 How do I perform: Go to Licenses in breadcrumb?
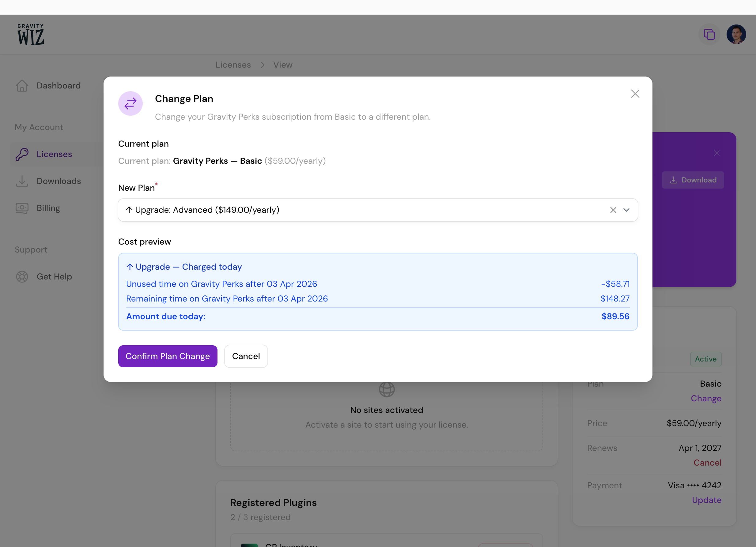pyautogui.click(x=233, y=65)
